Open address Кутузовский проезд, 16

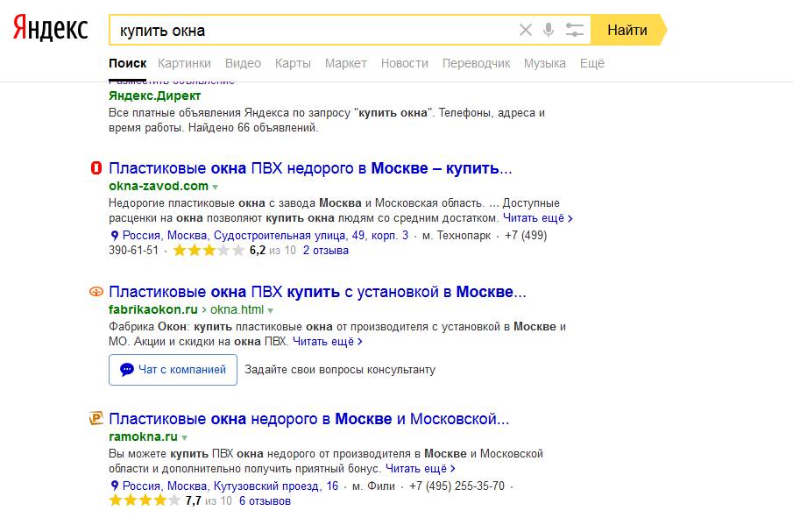coord(230,486)
